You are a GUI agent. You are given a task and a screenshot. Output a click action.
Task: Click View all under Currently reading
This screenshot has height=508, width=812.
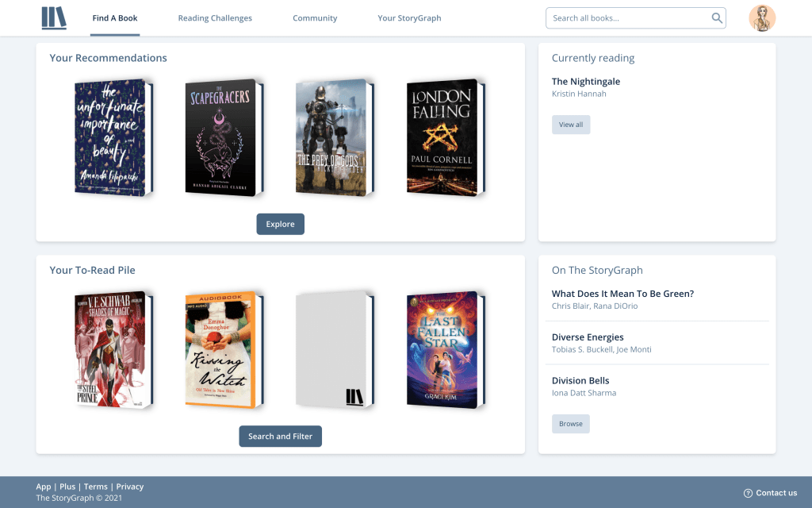coord(571,125)
